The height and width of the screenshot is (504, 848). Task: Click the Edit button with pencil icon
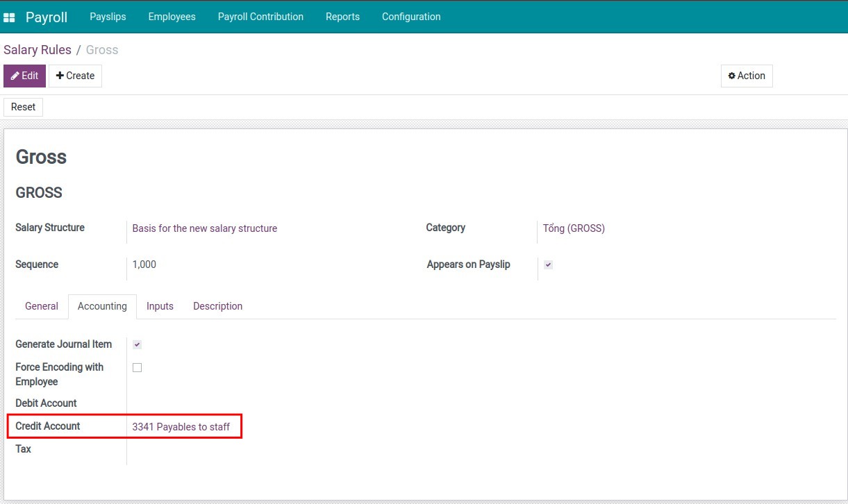(x=24, y=76)
